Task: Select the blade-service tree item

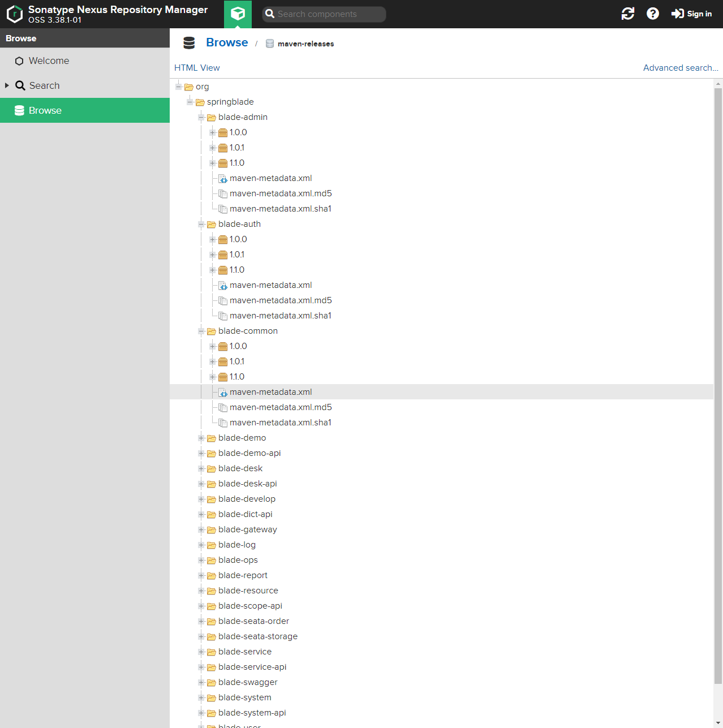Action: tap(245, 652)
